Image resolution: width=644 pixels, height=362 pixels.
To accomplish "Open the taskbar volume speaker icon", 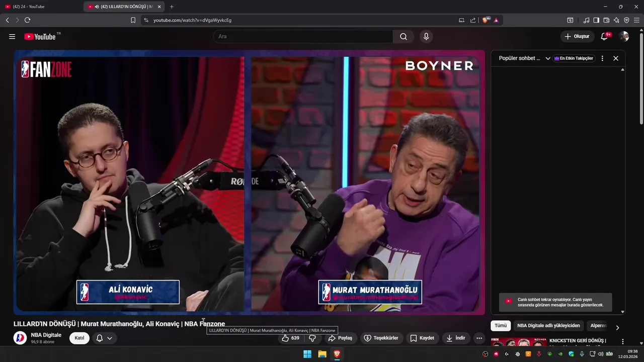I will (x=600, y=354).
